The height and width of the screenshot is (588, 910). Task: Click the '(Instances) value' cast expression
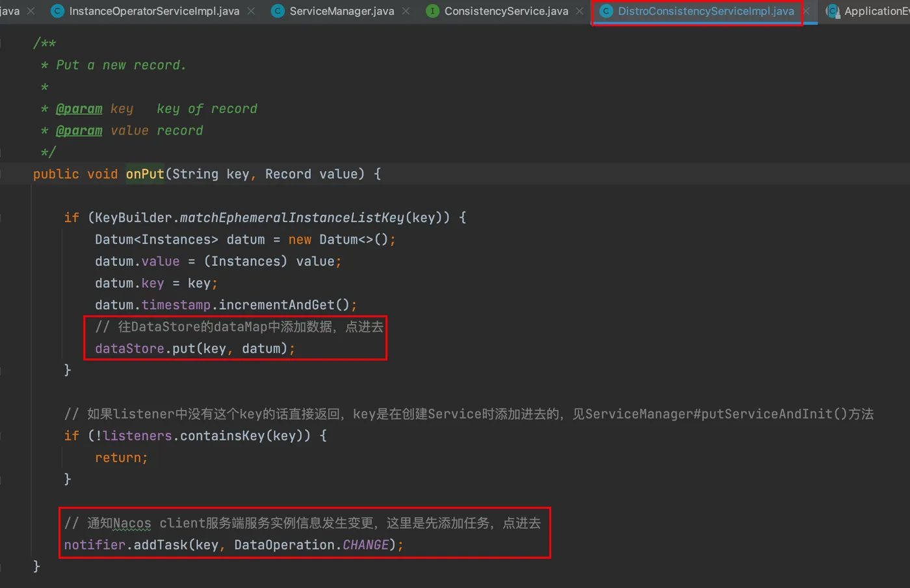pyautogui.click(x=269, y=261)
